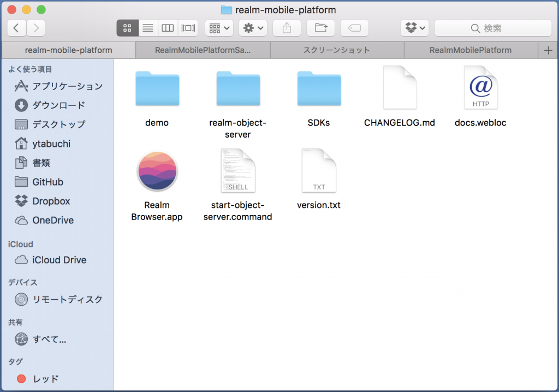Click the 'CHANGELOG.md' name label
559x392 pixels.
pyautogui.click(x=400, y=123)
